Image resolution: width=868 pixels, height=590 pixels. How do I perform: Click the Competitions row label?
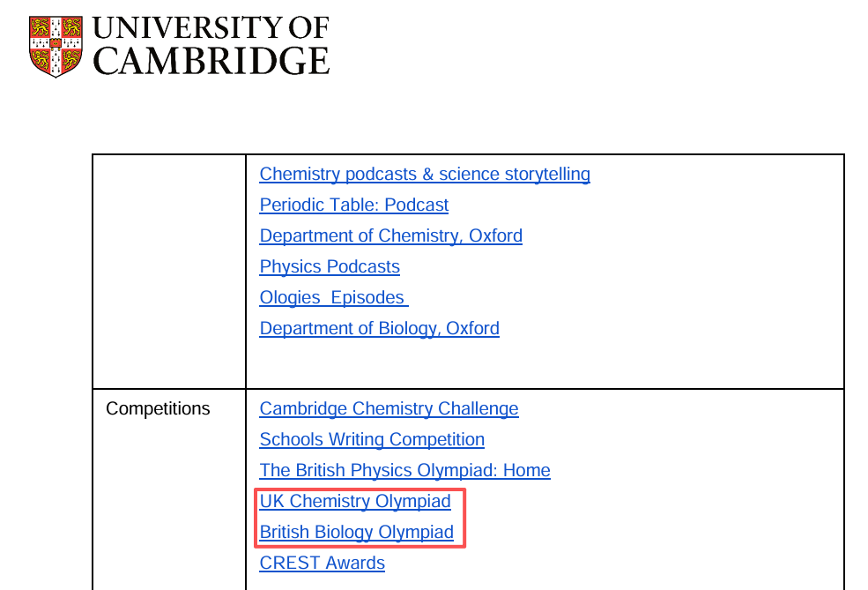pos(158,409)
